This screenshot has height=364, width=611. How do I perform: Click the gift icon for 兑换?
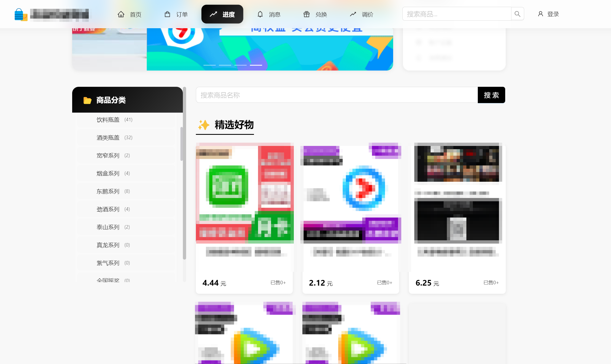(306, 14)
